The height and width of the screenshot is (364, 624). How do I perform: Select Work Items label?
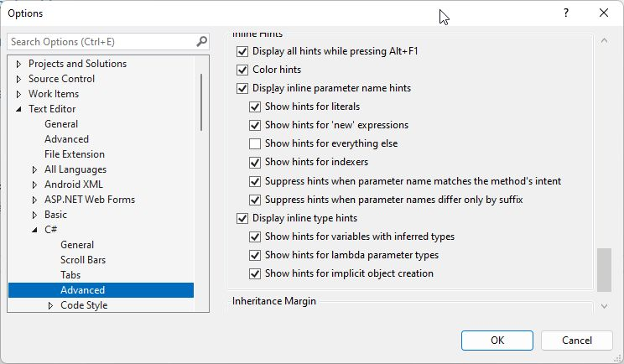click(54, 94)
